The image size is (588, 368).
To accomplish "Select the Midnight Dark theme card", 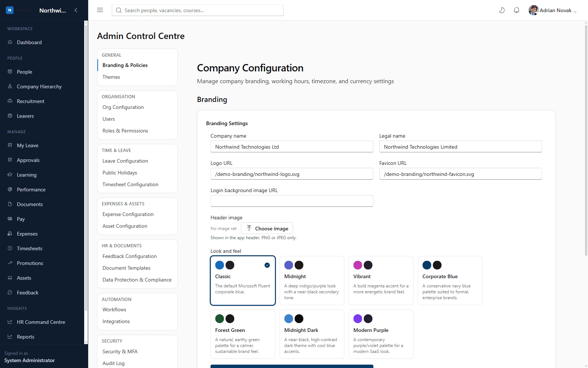I will pos(312,334).
